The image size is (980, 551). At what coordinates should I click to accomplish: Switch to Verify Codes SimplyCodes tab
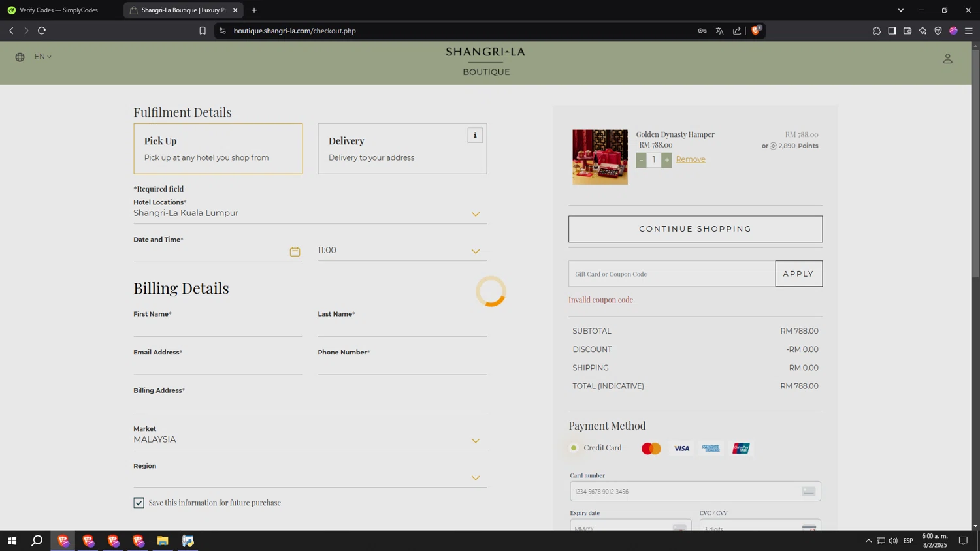coord(59,10)
